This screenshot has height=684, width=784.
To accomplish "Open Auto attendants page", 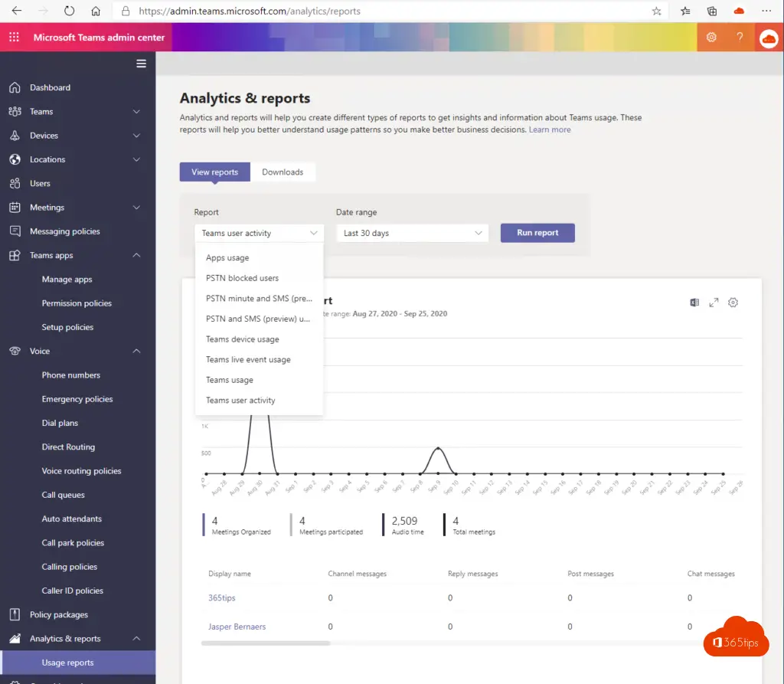I will 71,519.
